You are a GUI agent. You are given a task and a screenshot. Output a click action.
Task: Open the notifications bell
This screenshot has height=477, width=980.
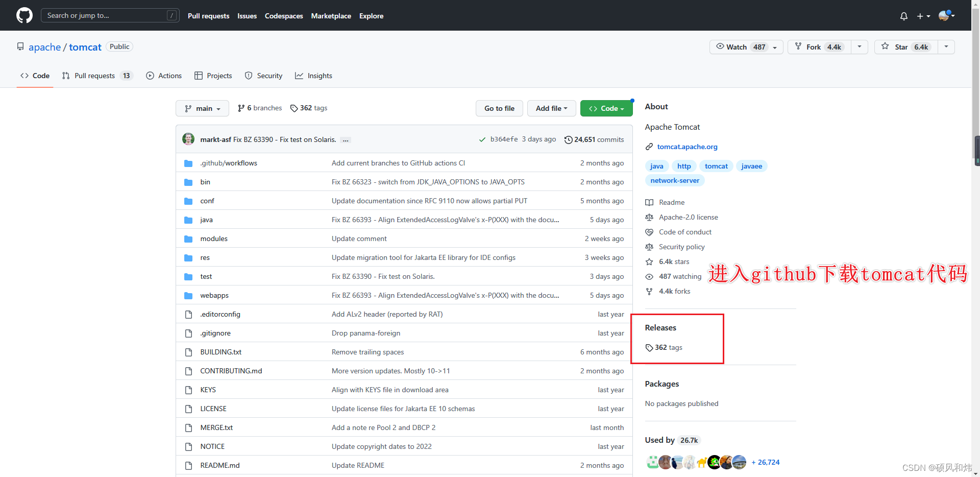[x=903, y=16]
